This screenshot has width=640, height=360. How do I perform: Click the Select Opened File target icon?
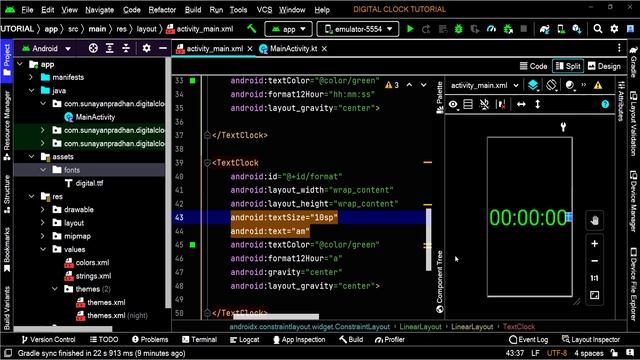[x=93, y=48]
